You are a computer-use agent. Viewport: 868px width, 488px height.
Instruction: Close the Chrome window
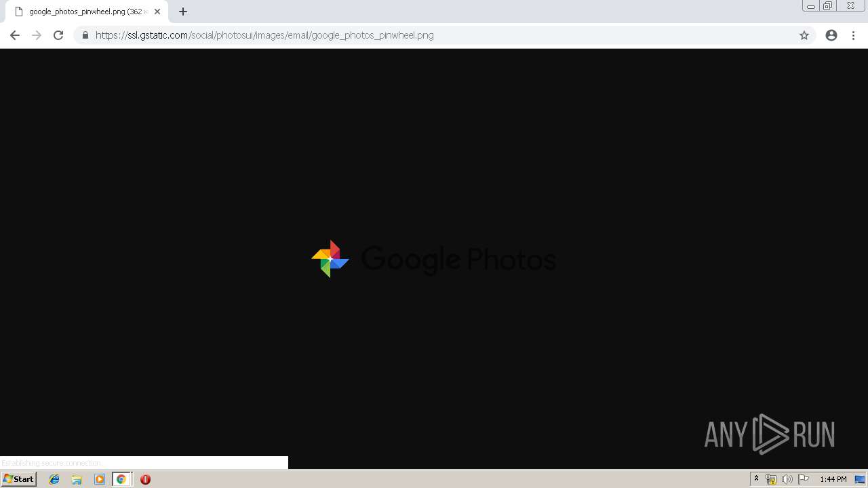pyautogui.click(x=850, y=6)
